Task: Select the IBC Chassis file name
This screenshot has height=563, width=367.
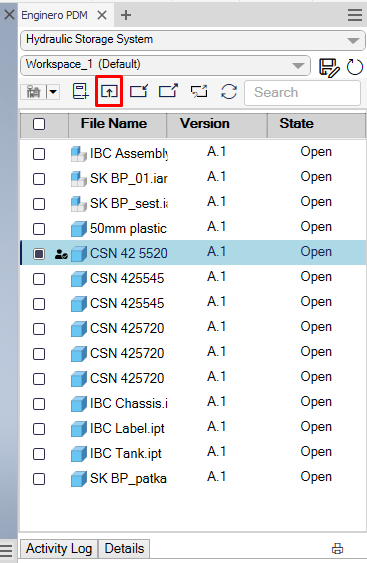Action: tap(129, 404)
